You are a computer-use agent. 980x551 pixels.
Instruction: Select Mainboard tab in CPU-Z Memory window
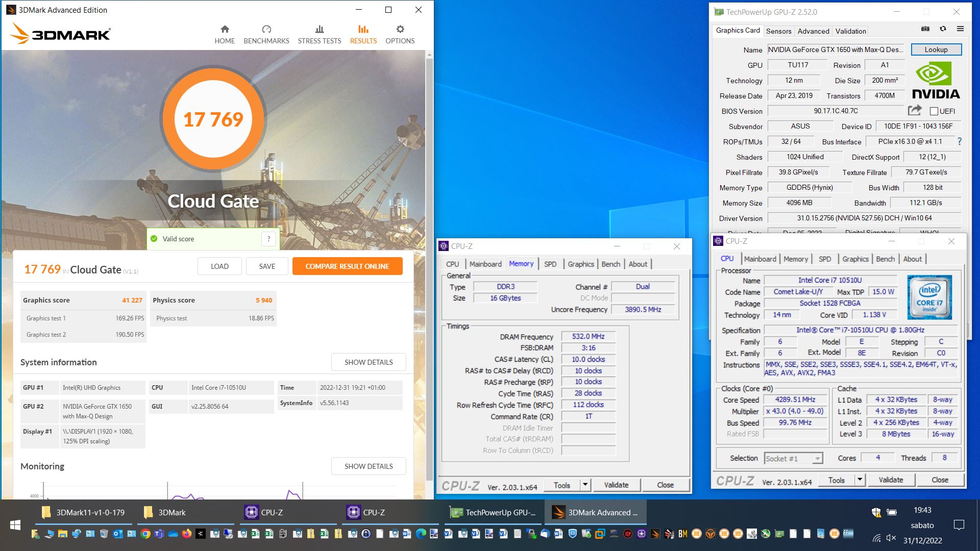[485, 264]
